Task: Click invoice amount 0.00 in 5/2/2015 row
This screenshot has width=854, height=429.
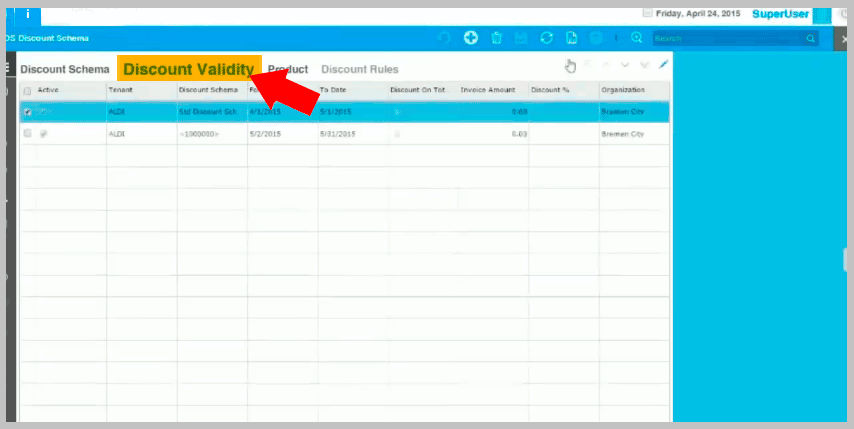Action: 493,133
